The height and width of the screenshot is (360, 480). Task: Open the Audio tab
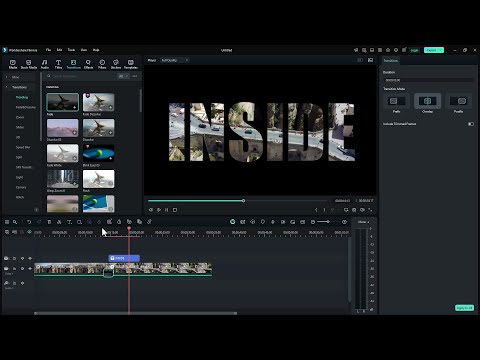[45, 64]
